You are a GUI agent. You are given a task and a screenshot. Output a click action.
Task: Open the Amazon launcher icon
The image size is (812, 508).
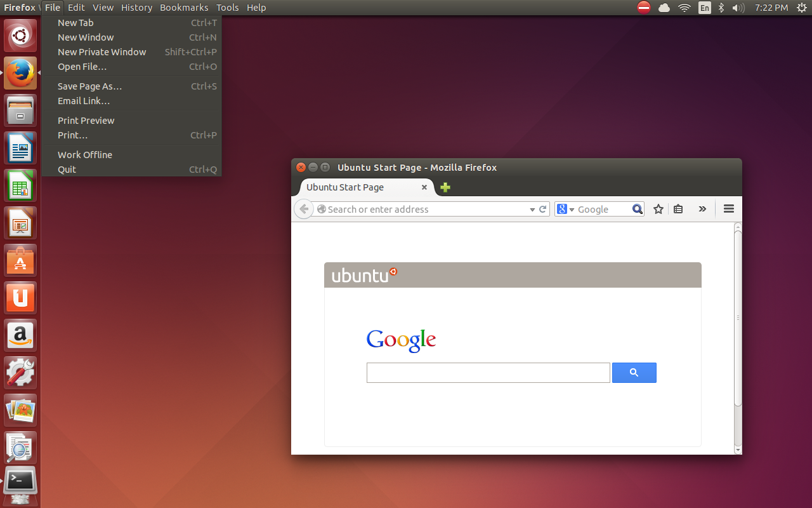[x=20, y=335]
